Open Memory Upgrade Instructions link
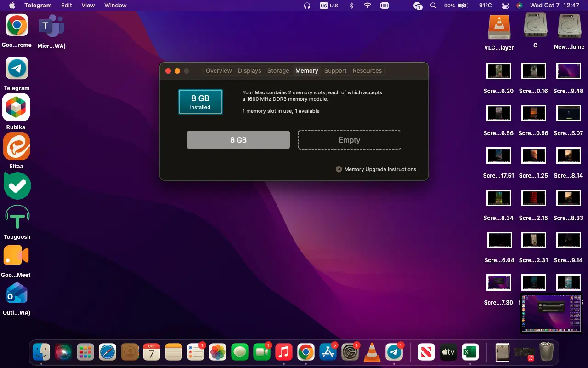 (376, 169)
